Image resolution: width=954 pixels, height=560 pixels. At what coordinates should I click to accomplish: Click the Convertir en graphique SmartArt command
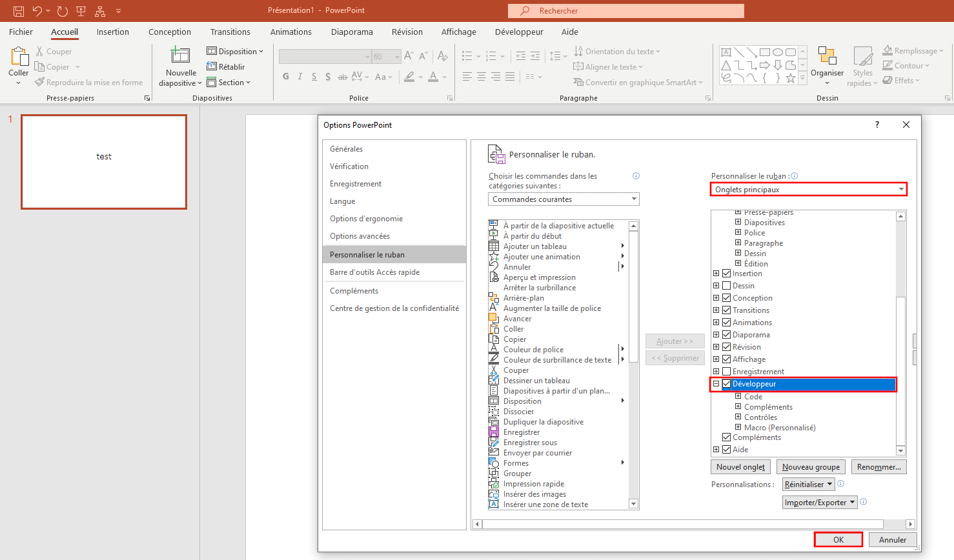[x=638, y=83]
